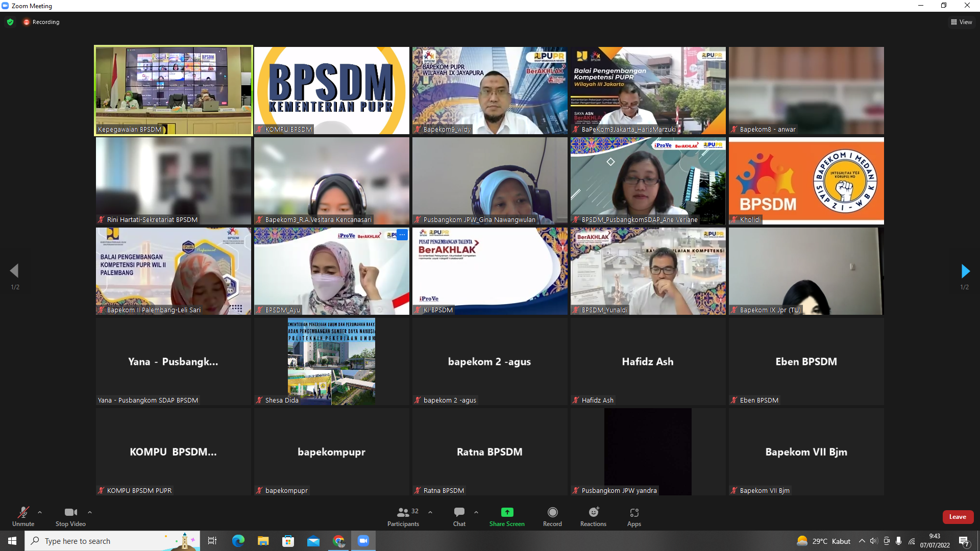Open the Apps panel
This screenshot has width=980, height=551.
coord(634,516)
